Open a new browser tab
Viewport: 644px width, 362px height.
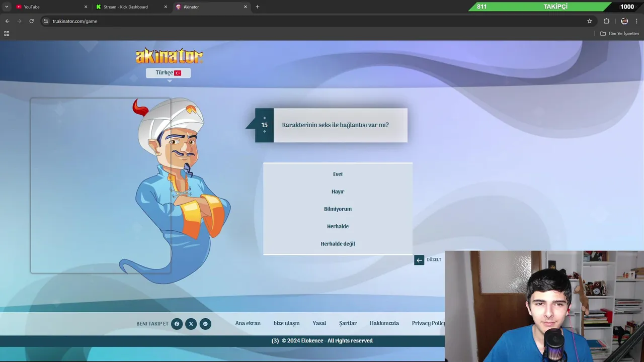click(x=258, y=7)
